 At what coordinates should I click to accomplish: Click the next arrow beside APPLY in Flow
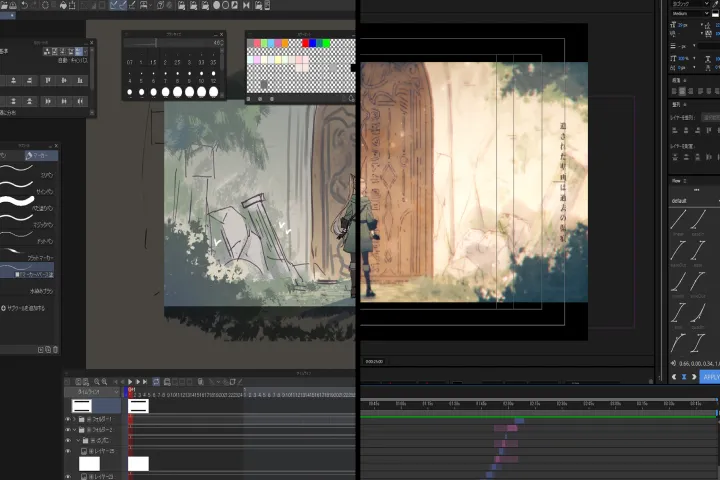694,377
